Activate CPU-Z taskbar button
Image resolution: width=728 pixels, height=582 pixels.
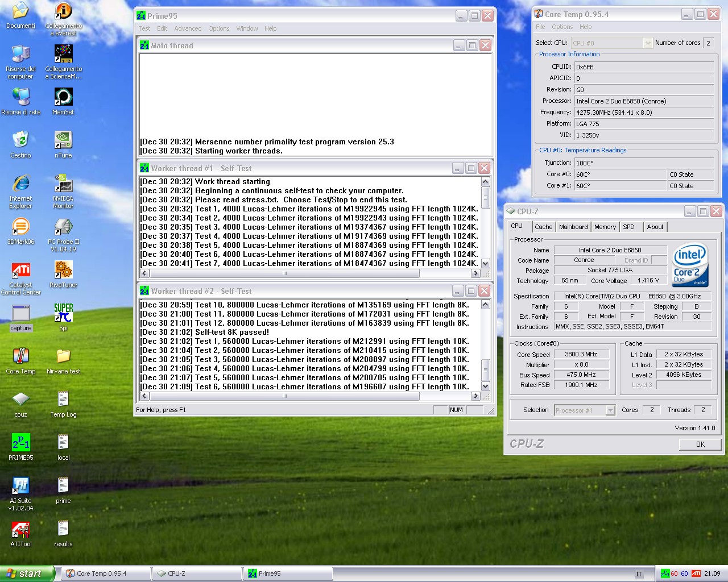point(197,573)
